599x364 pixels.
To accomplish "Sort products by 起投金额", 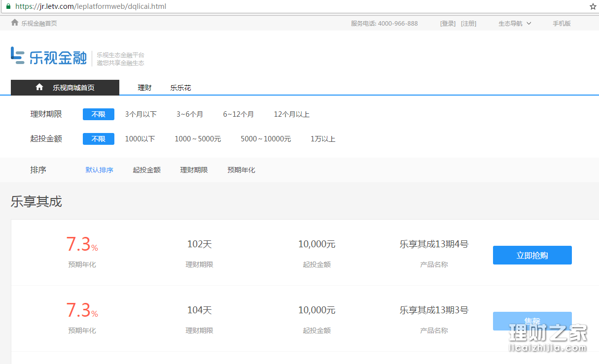I will [x=146, y=170].
